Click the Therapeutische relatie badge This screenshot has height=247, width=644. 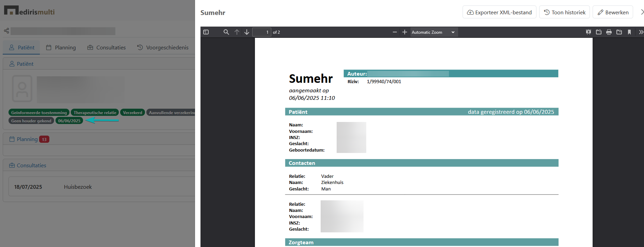tap(95, 112)
